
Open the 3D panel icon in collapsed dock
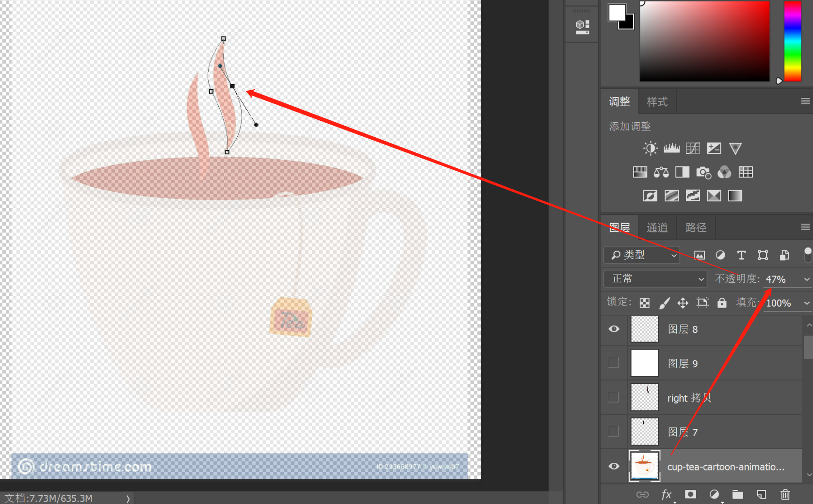pos(582,27)
